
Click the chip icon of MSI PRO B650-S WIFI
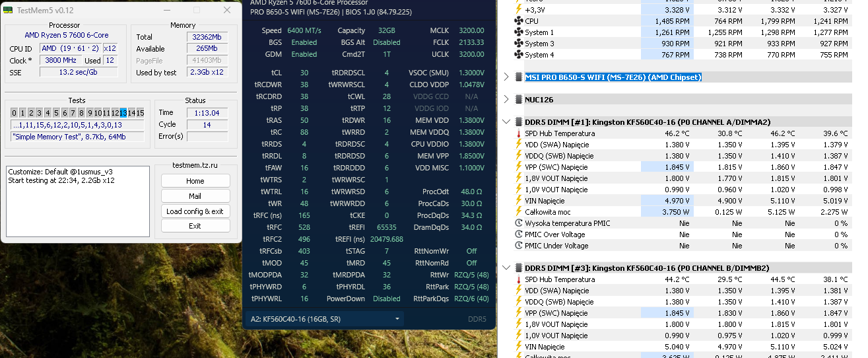(x=518, y=77)
